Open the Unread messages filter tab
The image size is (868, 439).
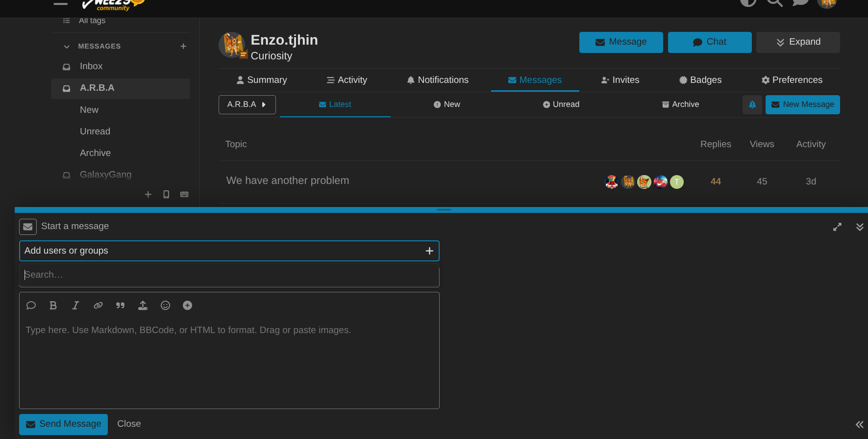(561, 104)
